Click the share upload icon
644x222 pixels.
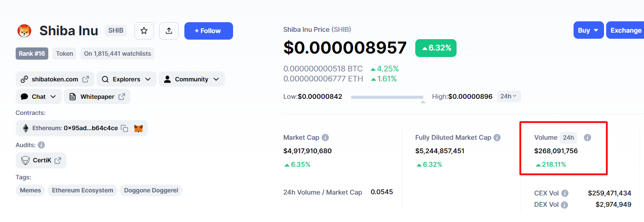tap(169, 31)
